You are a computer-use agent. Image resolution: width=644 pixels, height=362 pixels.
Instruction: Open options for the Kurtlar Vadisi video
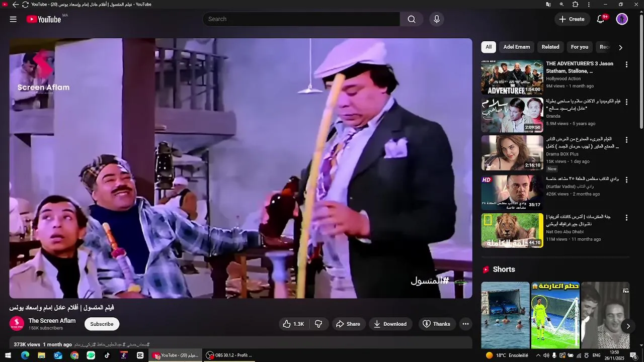(x=626, y=179)
